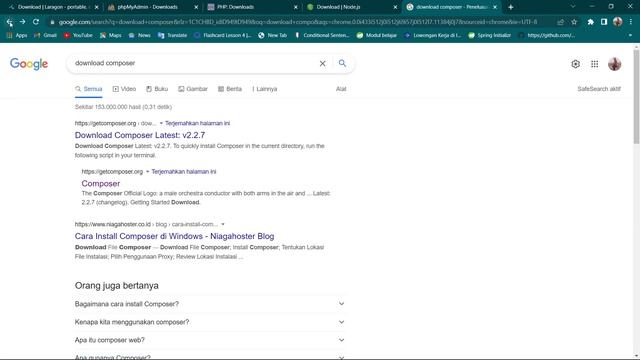Open the share page icon in address bar
640x360 pixels.
561,22
